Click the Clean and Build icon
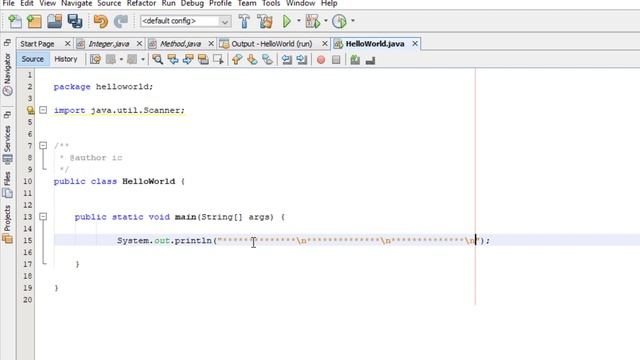This screenshot has width=640, height=360. pos(265,21)
